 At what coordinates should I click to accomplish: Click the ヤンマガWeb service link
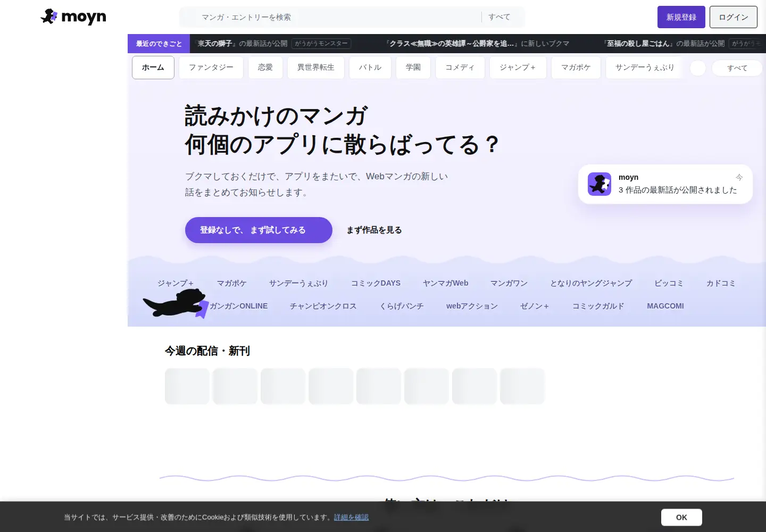click(446, 283)
